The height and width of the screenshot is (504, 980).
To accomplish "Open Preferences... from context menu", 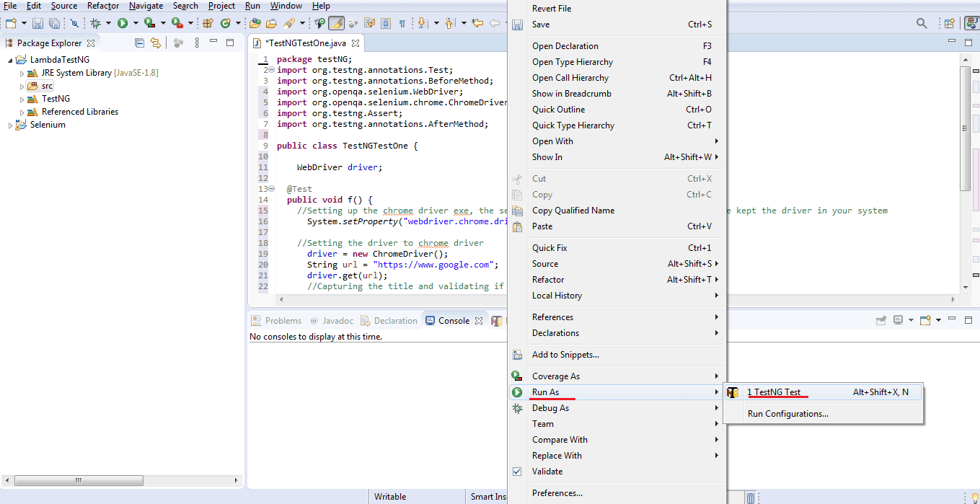I will (x=557, y=493).
